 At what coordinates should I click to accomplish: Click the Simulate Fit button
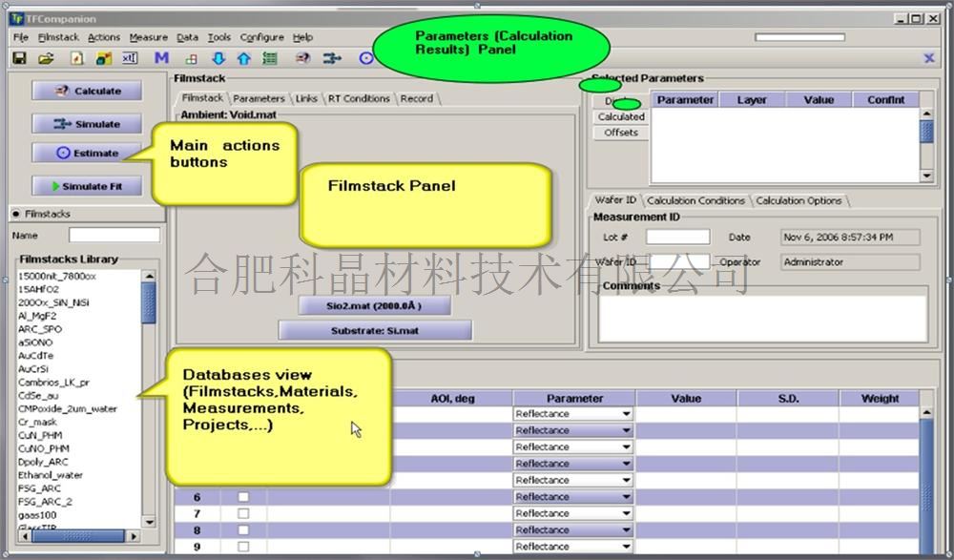(87, 186)
